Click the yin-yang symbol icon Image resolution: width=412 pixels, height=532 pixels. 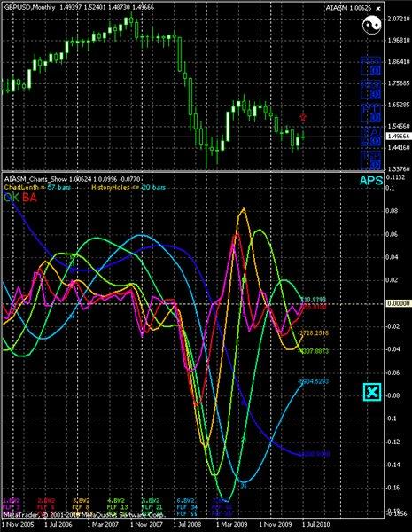(x=371, y=25)
